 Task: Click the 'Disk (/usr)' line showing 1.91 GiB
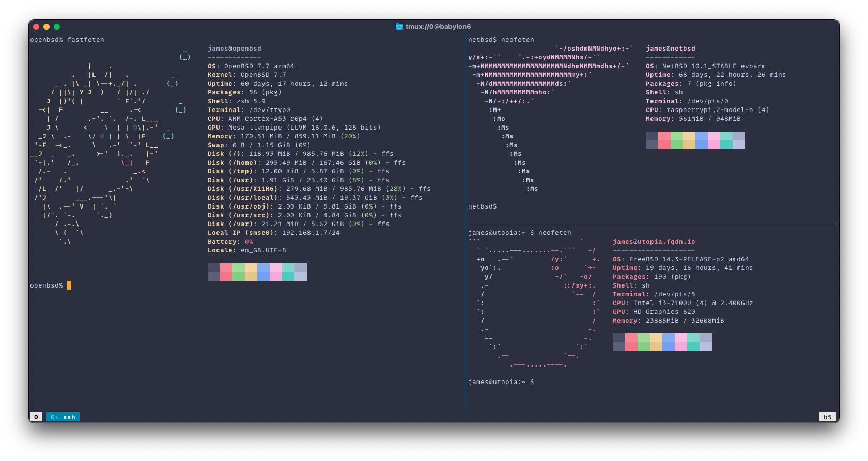299,180
